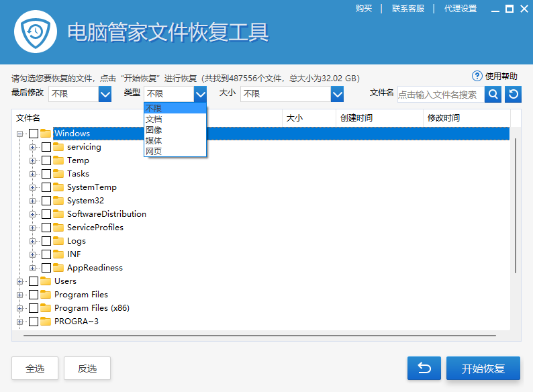This screenshot has width=533, height=392.
Task: Open the 最后修改 dropdown arrow
Action: [x=105, y=94]
